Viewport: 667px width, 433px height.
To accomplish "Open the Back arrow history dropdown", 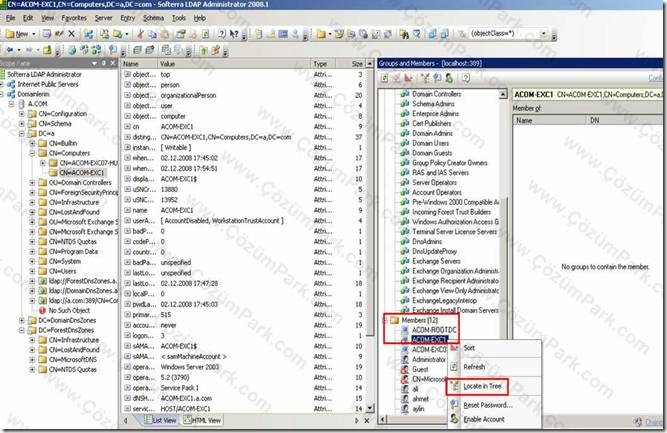I will click(19, 50).
